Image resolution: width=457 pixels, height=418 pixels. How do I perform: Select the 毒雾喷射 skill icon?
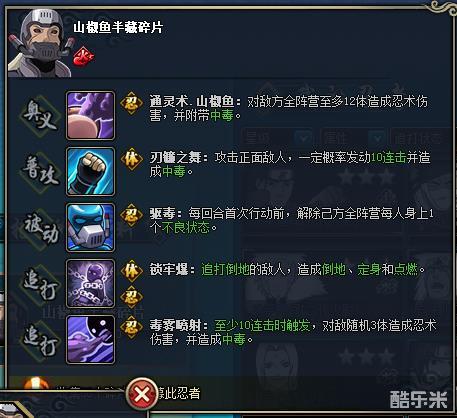[x=91, y=339]
